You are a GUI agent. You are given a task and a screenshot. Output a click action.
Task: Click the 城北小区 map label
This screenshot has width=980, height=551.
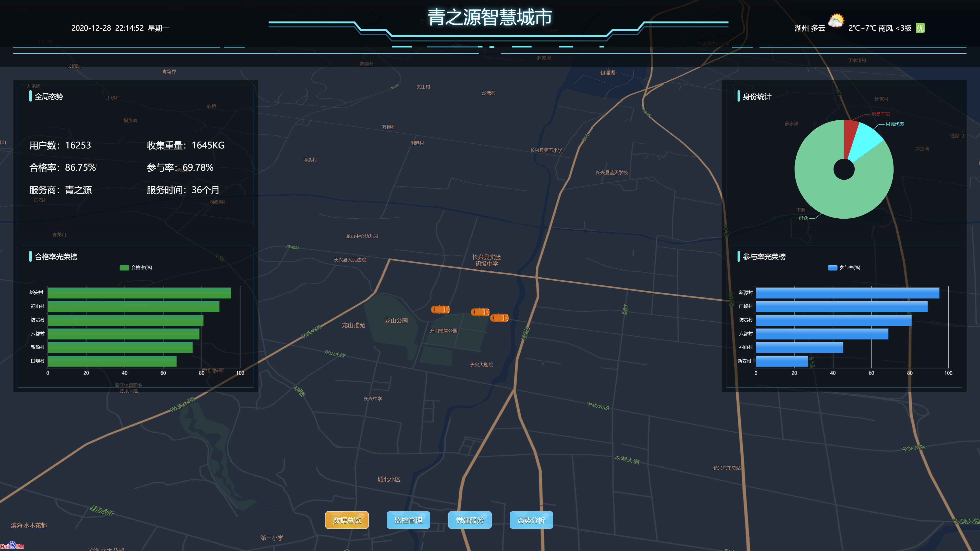[389, 480]
